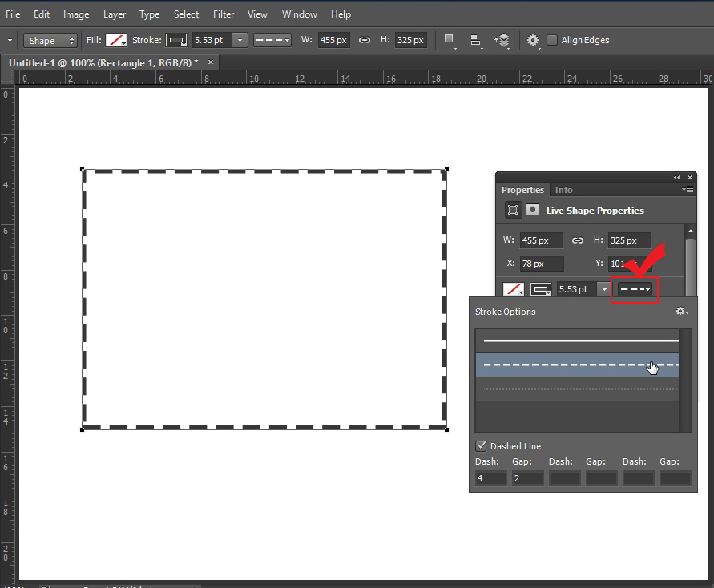Select the dashed line stroke preset
Viewport: 714px width, 588px height.
pos(577,364)
